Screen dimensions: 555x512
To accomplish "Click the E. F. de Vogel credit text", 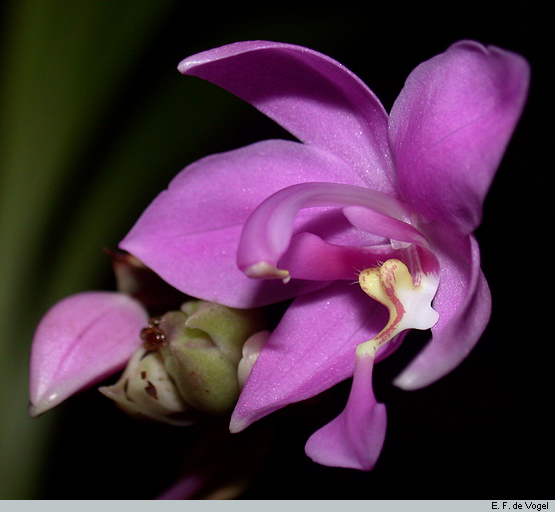I will click(x=520, y=506).
